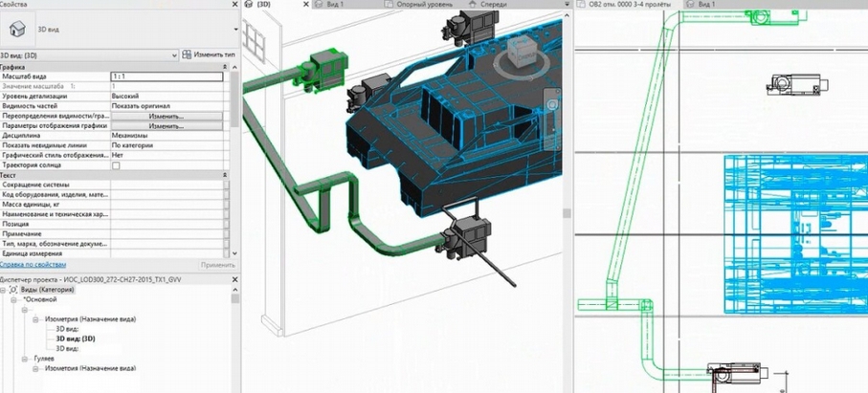Screen dimensions: 868x393
Task: Click the Properties panel scrollbar thumb
Action: point(234,99)
